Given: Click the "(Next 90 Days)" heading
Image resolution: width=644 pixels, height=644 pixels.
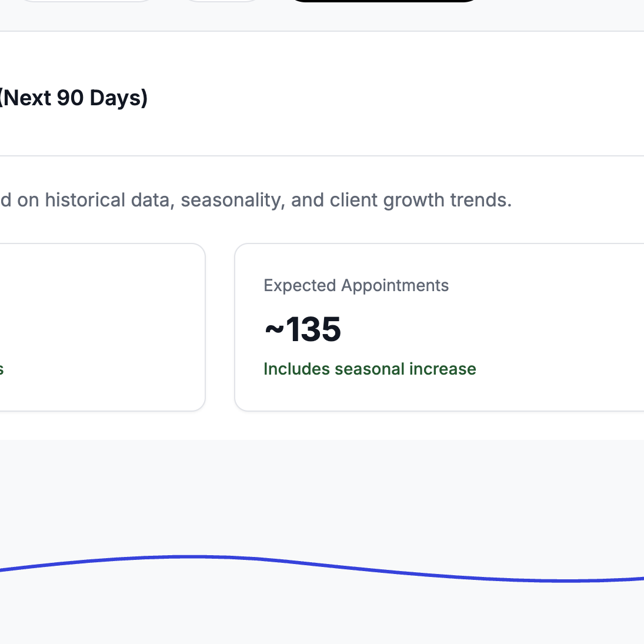Looking at the screenshot, I should click(x=74, y=98).
